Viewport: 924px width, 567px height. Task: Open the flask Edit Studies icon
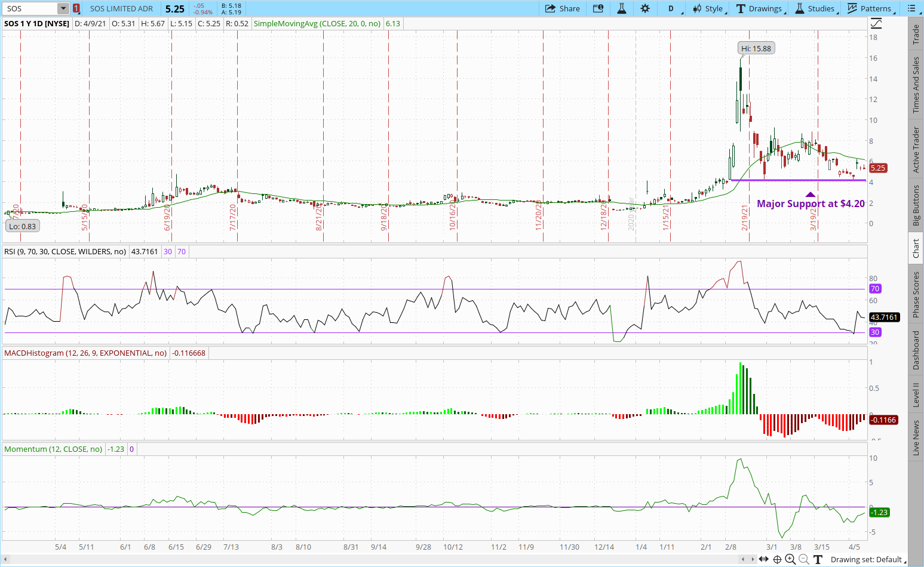click(622, 8)
